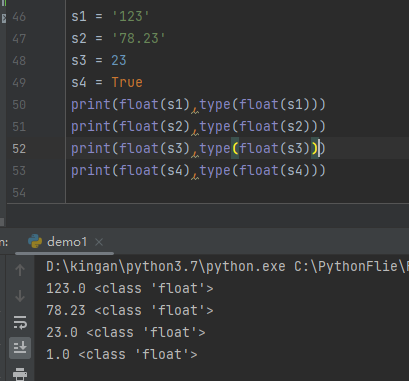Click the comma warning on line 53
409x381 pixels.
point(195,175)
